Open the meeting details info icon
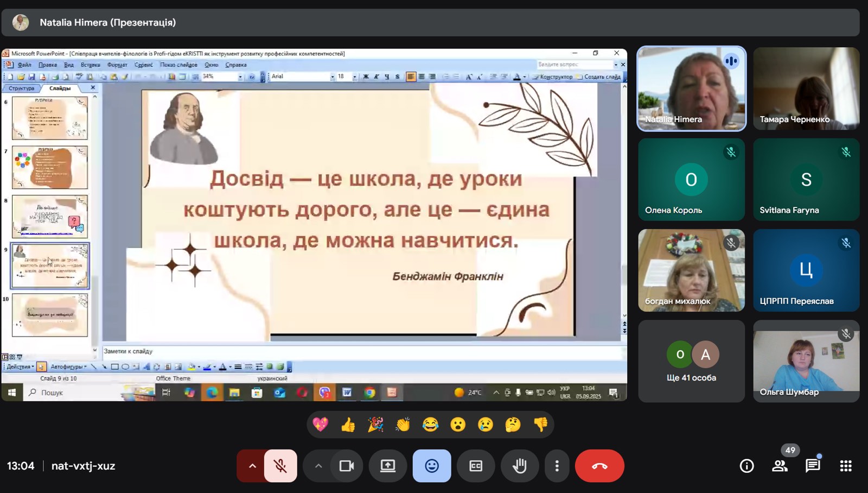 click(x=746, y=466)
